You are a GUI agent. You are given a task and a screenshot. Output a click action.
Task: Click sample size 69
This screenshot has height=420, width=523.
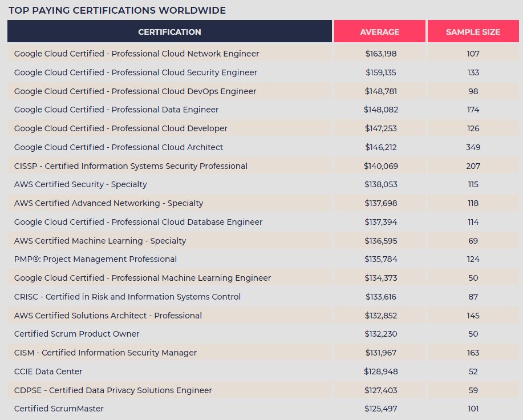coord(473,240)
